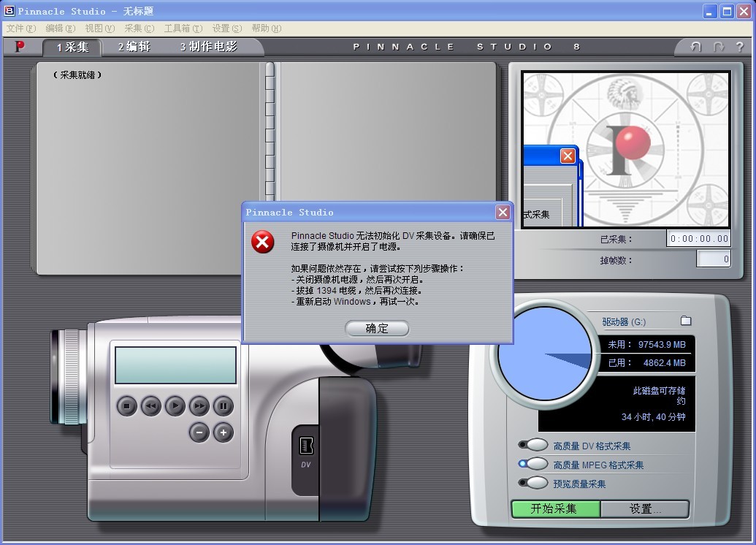Click the question mark help icon
The height and width of the screenshot is (545, 756).
pyautogui.click(x=739, y=47)
